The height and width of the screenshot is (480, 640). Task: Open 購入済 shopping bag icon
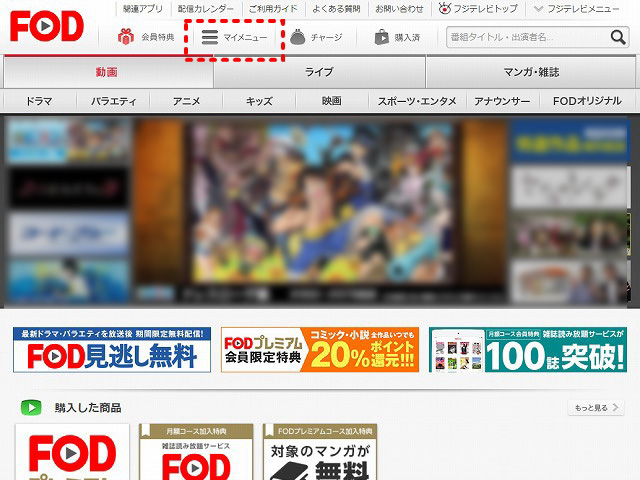click(x=382, y=37)
